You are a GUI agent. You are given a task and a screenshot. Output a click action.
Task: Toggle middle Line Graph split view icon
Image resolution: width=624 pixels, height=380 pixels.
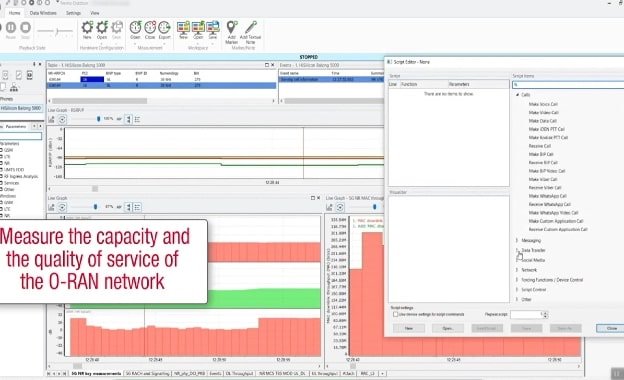click(128, 207)
